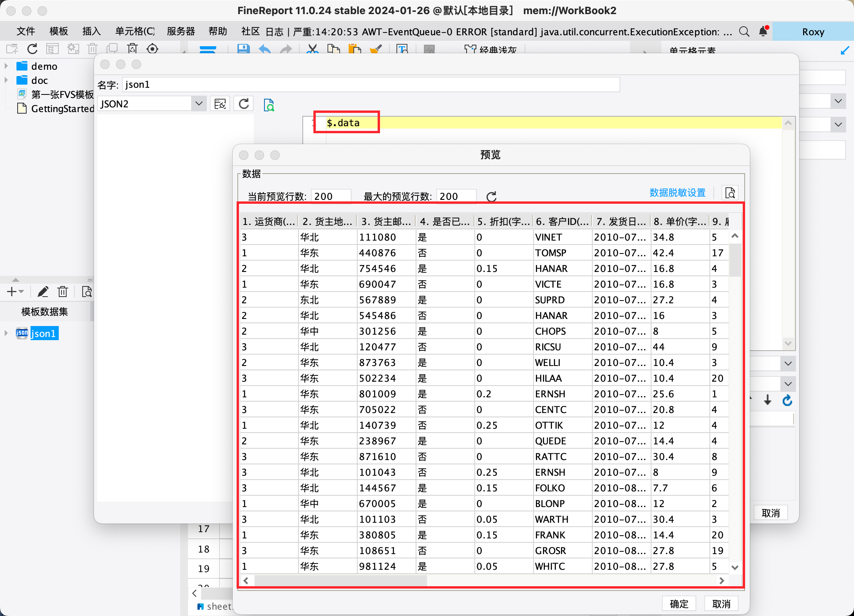Click the preview icon next to 数据脱敏设置
The height and width of the screenshot is (616, 854).
[x=730, y=193]
